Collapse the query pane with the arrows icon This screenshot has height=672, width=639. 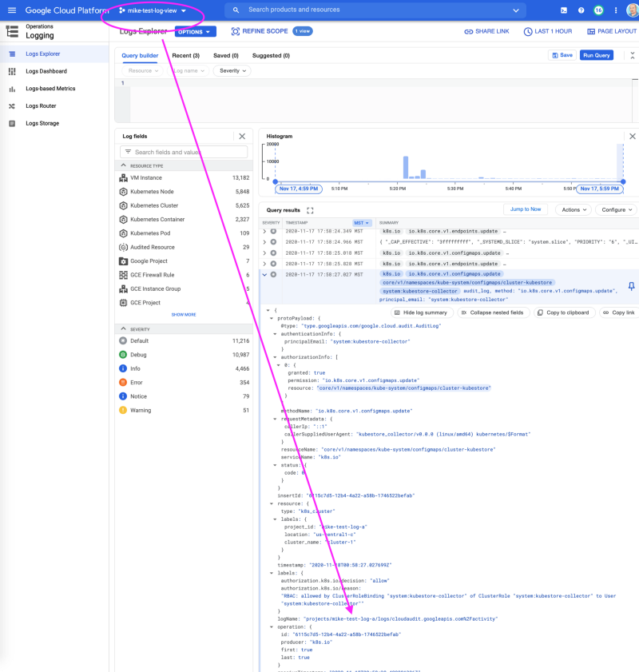coord(632,55)
